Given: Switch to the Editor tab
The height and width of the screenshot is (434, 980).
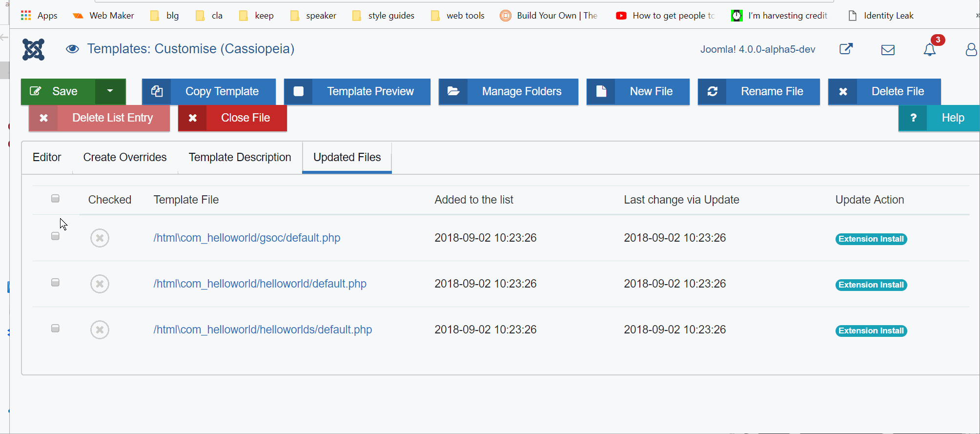Looking at the screenshot, I should click(x=47, y=157).
